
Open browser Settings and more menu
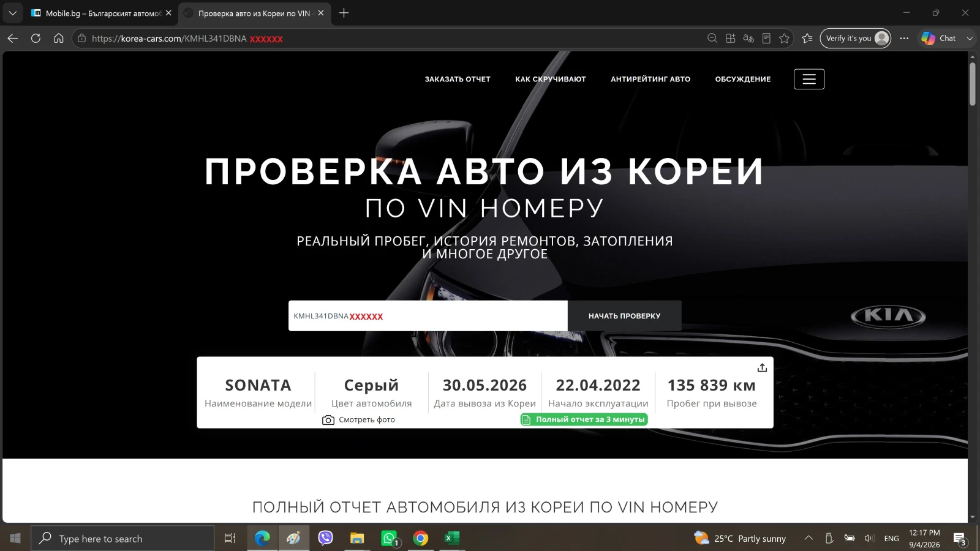pos(904,38)
